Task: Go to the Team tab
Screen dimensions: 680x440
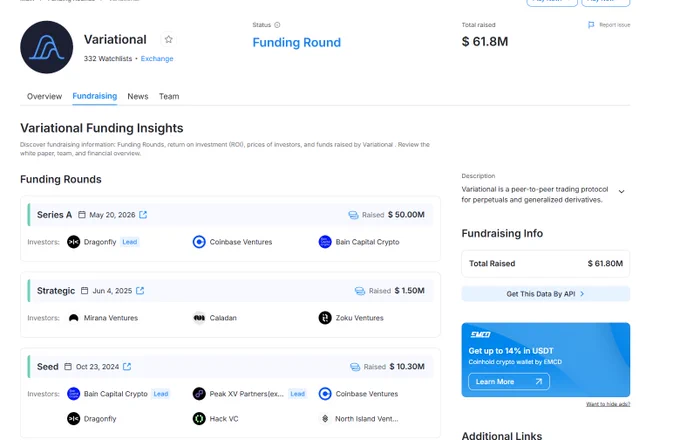Action: [x=169, y=96]
